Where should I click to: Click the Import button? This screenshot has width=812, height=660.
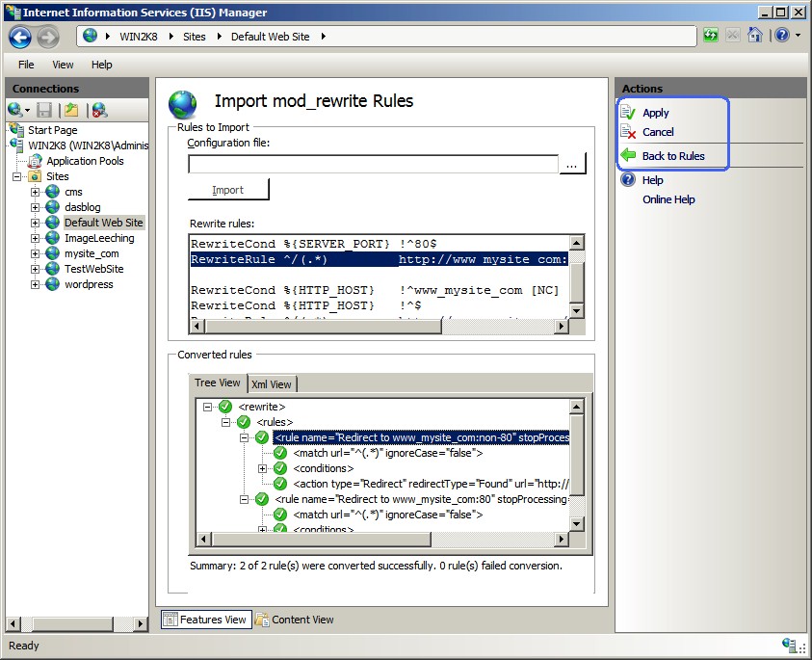click(x=228, y=190)
